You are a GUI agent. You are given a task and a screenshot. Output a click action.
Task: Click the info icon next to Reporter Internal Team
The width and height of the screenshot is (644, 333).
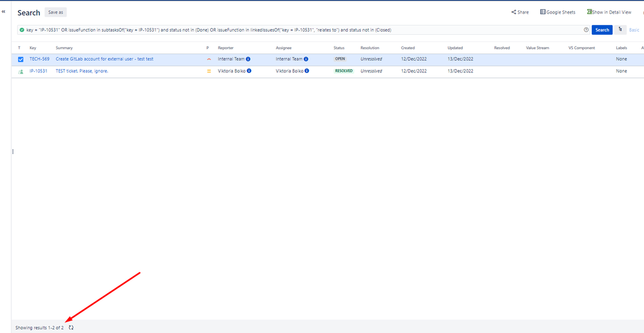(x=248, y=59)
